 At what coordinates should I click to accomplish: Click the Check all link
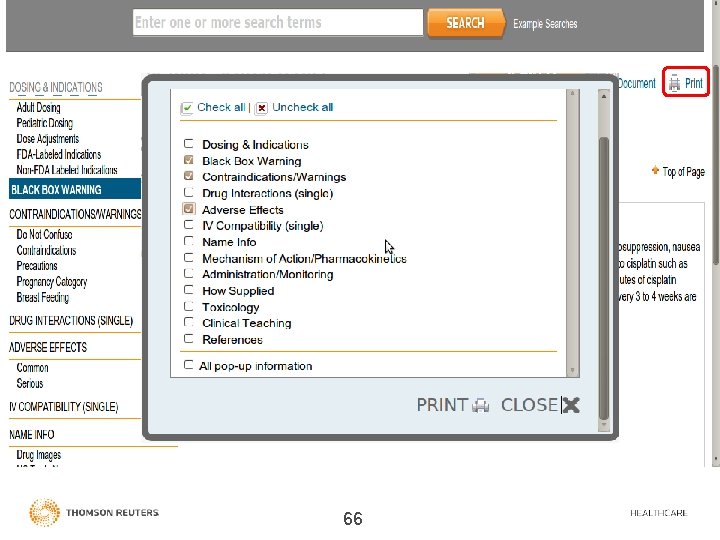[221, 107]
